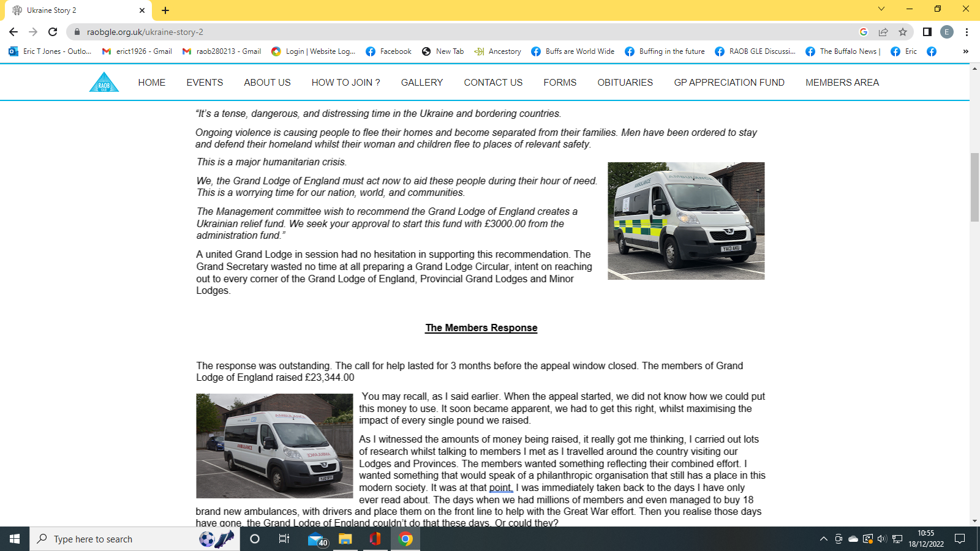Open the Chrome side panel
Image resolution: width=980 pixels, height=551 pixels.
tap(927, 32)
